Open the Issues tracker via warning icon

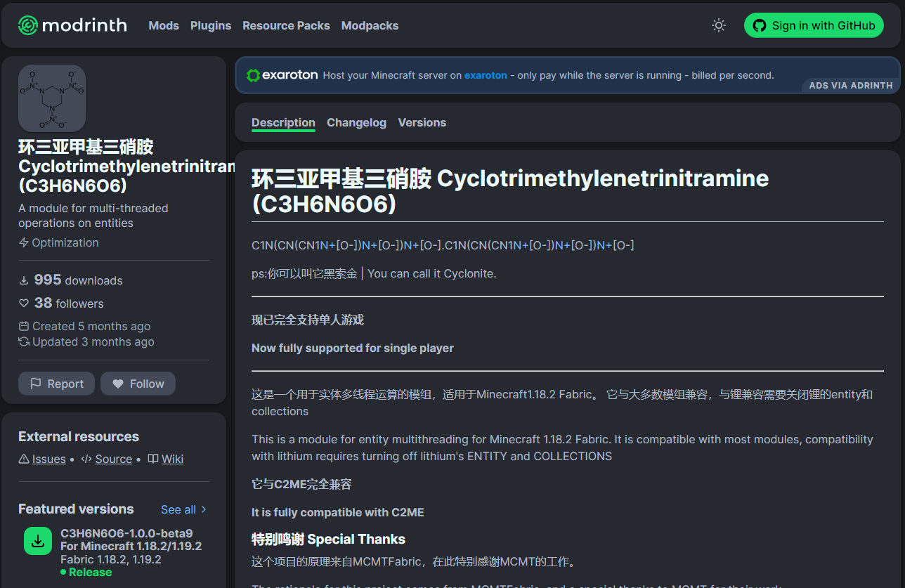[23, 459]
